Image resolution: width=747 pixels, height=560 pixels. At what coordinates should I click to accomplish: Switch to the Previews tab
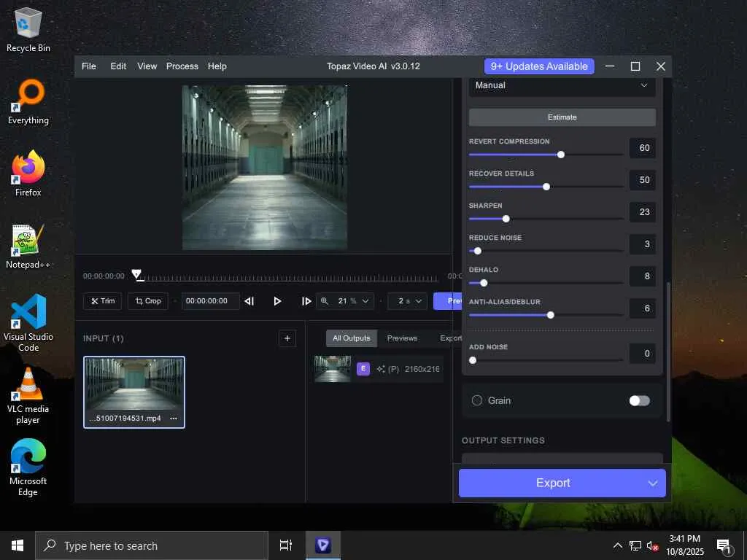402,338
